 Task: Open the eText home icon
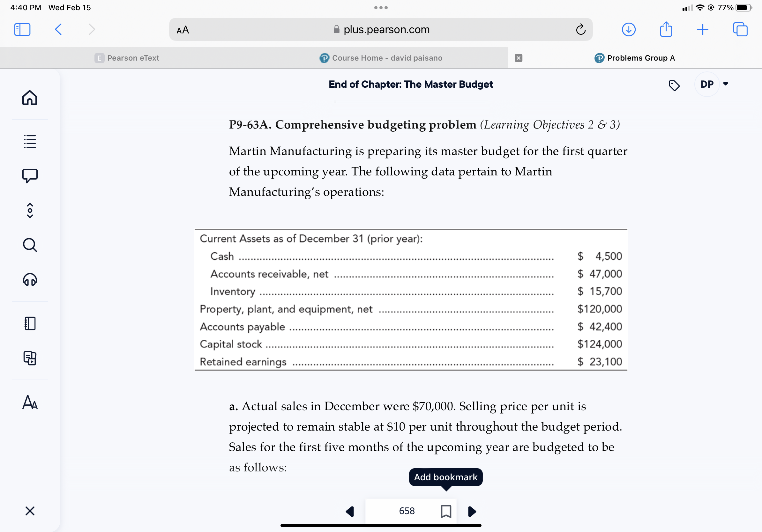click(x=30, y=98)
